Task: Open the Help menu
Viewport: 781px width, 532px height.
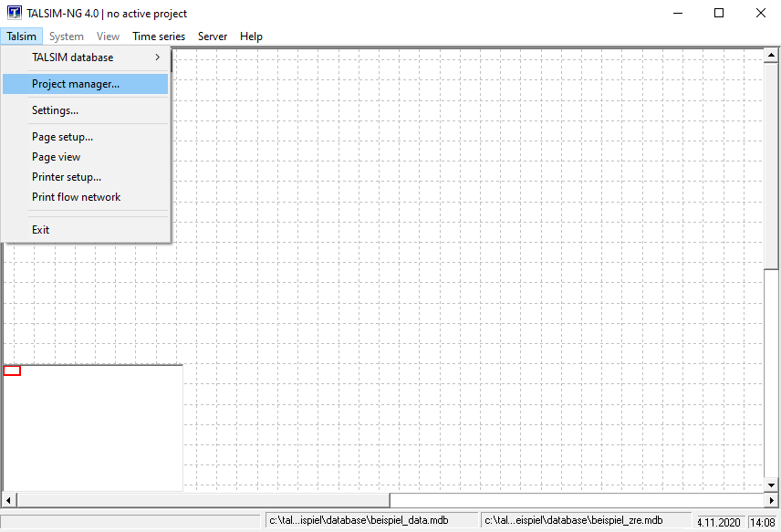Action: (251, 37)
